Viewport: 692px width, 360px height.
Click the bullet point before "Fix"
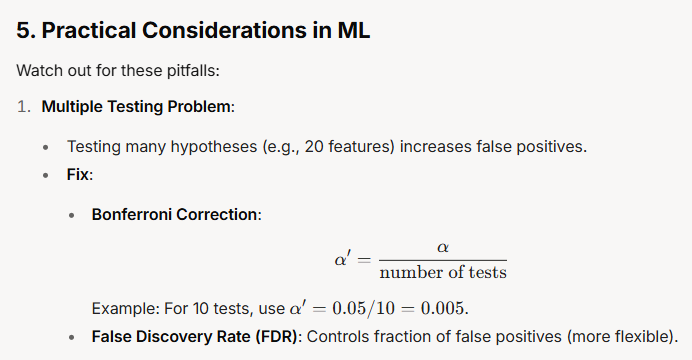[46, 175]
